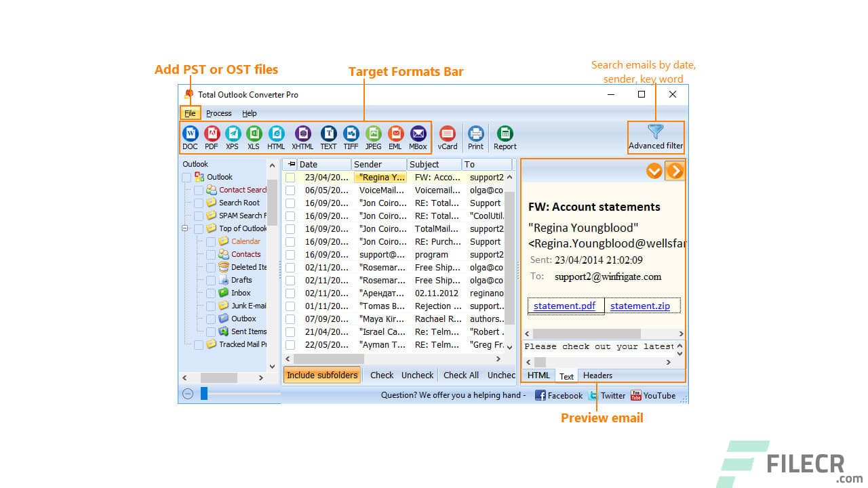Collapse the Top of Outlook folder
Image resolution: width=868 pixels, height=488 pixels.
pyautogui.click(x=184, y=228)
